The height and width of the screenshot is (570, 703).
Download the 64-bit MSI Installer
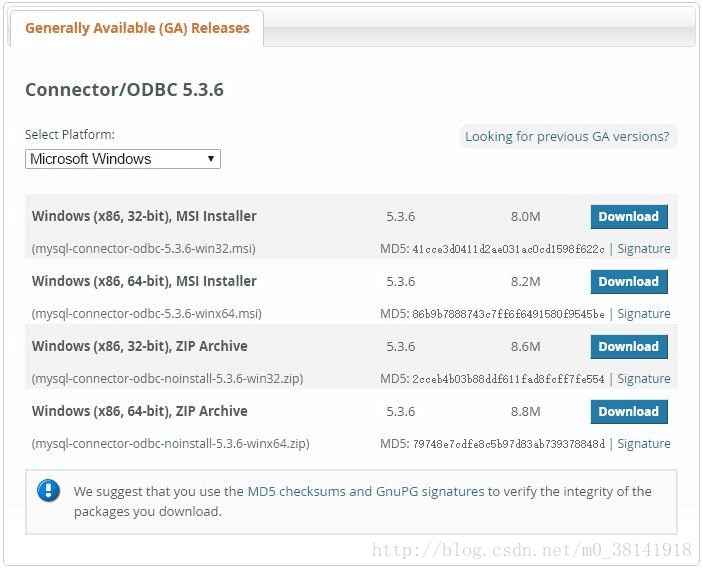(x=628, y=282)
